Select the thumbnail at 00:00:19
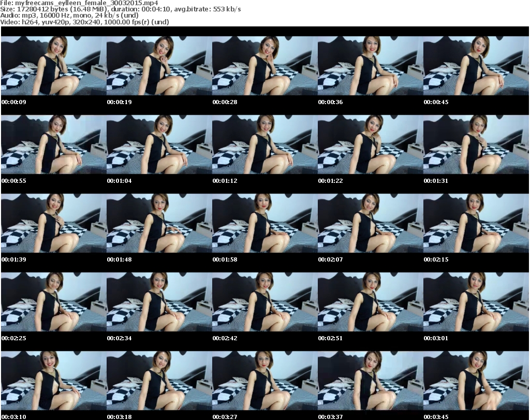 159,66
